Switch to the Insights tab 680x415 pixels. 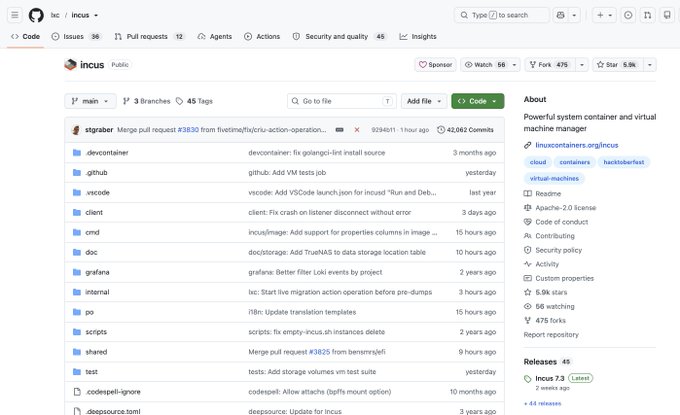[418, 36]
